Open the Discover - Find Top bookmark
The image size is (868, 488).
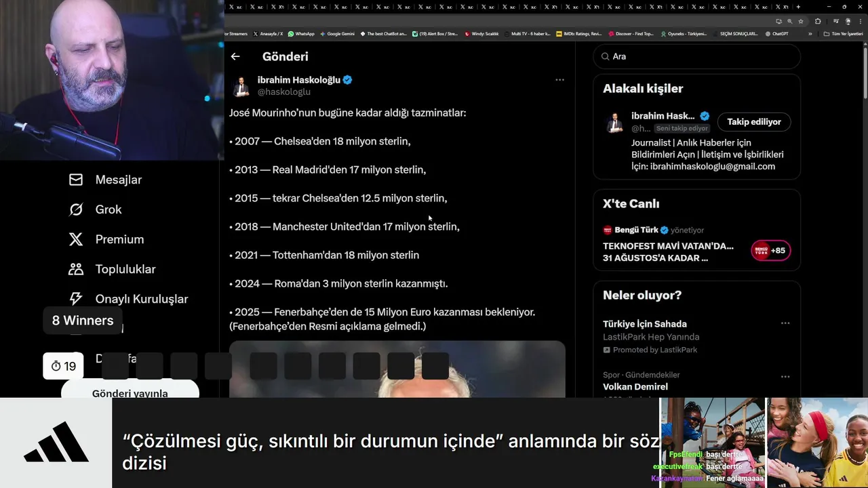[x=631, y=34]
